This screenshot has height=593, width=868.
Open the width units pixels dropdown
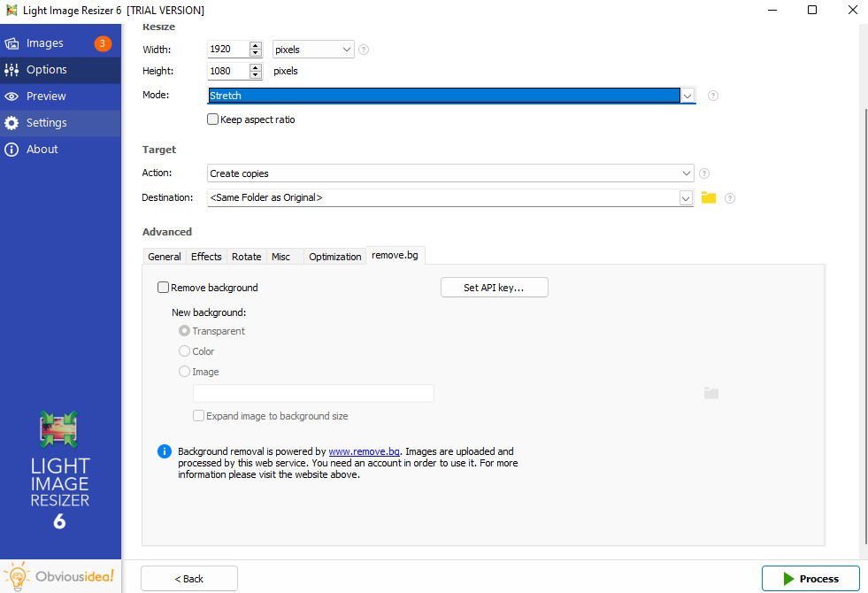tap(313, 50)
